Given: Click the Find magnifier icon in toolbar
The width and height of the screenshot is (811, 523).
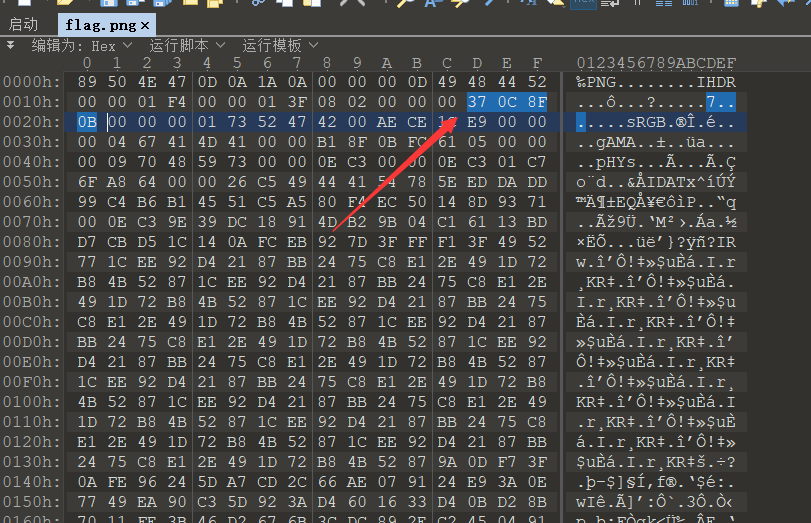Looking at the screenshot, I should tap(407, 3).
